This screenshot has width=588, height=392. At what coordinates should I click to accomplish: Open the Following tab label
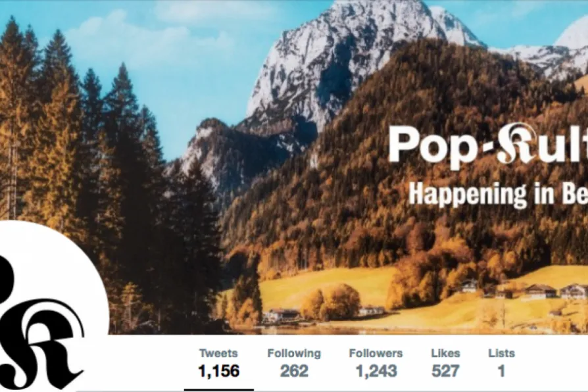point(294,353)
